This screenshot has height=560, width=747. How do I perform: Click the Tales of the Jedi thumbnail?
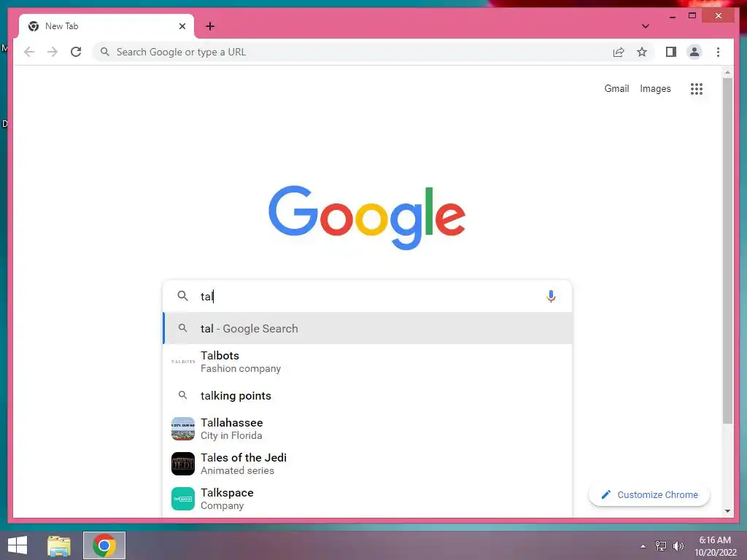click(183, 464)
